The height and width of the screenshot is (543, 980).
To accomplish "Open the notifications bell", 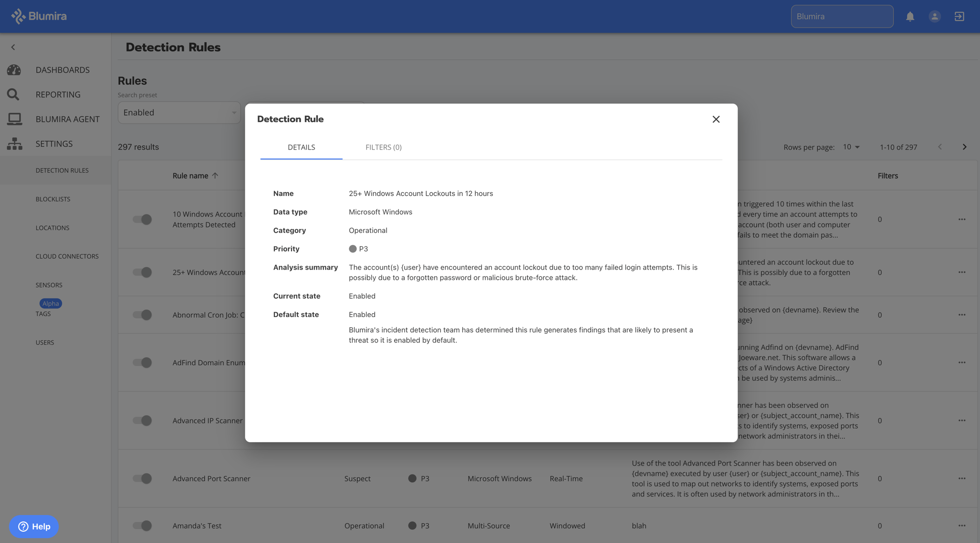I will click(x=910, y=16).
